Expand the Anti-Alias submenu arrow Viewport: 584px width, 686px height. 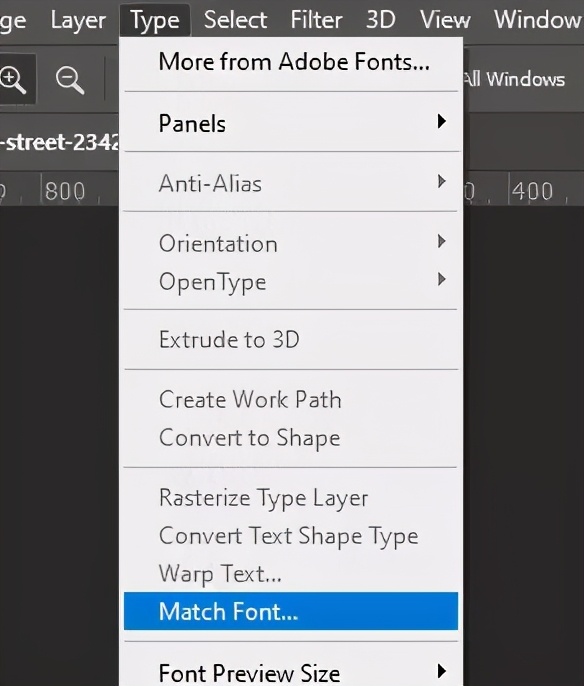coord(441,181)
